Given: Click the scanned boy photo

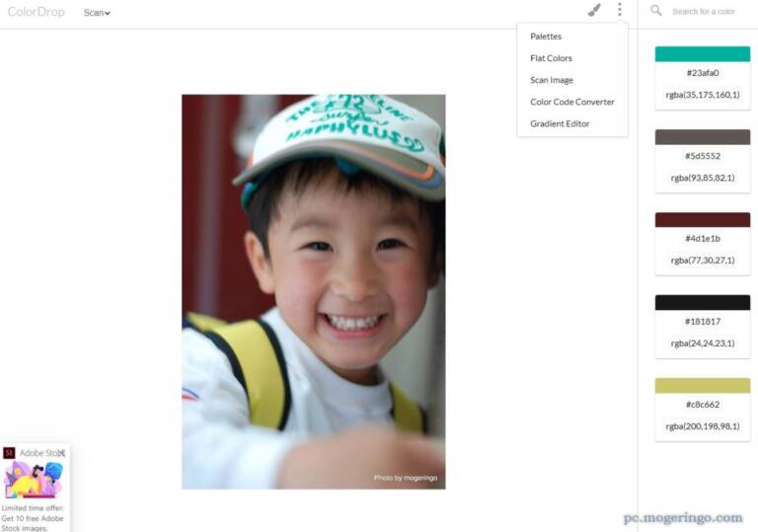Looking at the screenshot, I should coord(313,291).
